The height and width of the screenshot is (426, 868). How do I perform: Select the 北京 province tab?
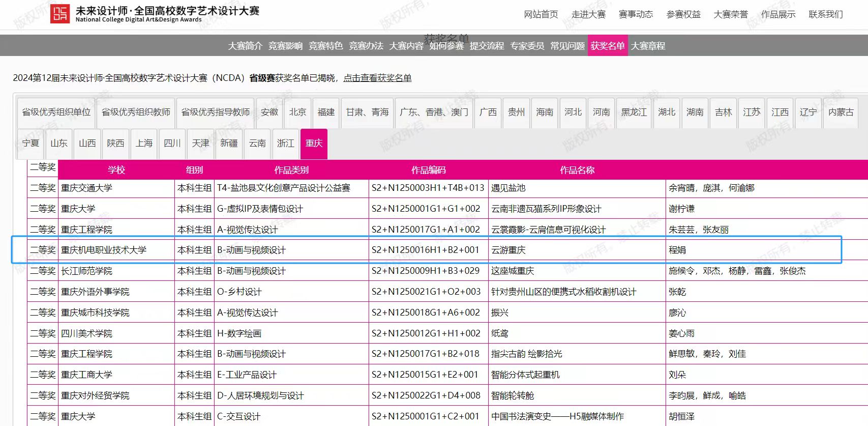[x=298, y=112]
